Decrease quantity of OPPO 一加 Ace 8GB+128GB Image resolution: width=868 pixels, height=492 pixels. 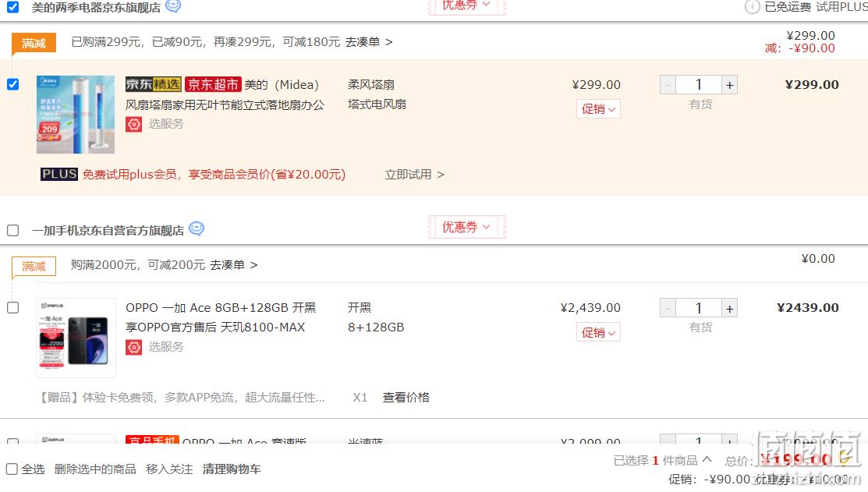(x=668, y=308)
